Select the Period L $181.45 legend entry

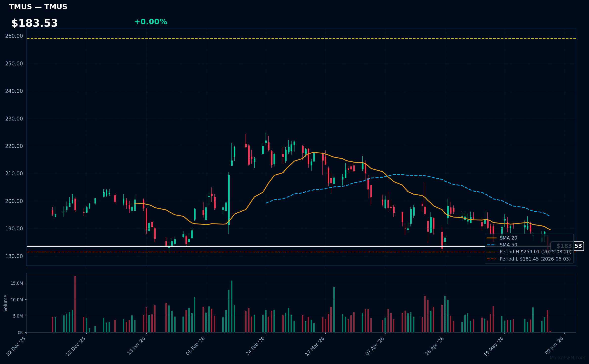click(x=529, y=259)
